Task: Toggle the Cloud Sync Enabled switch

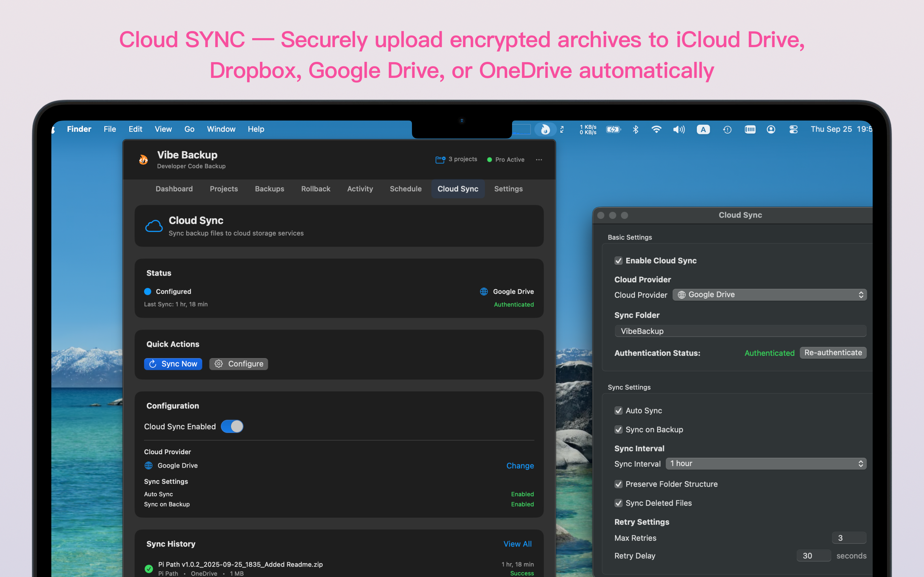Action: pos(232,426)
